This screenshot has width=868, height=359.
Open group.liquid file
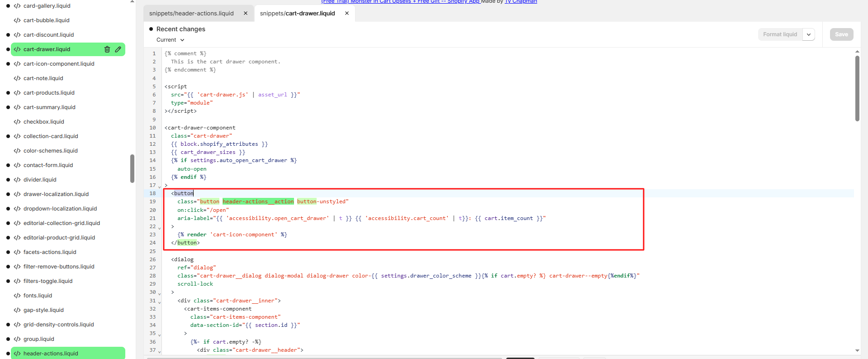point(38,339)
